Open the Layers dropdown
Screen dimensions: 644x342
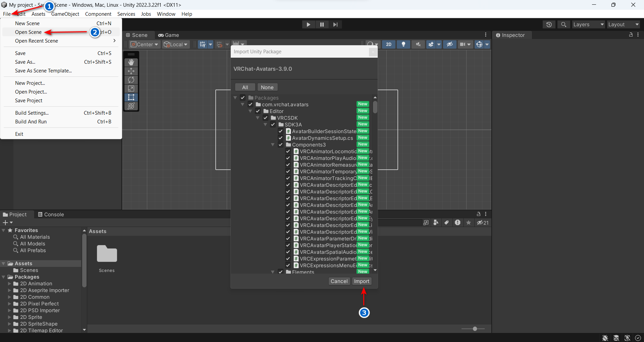click(588, 24)
